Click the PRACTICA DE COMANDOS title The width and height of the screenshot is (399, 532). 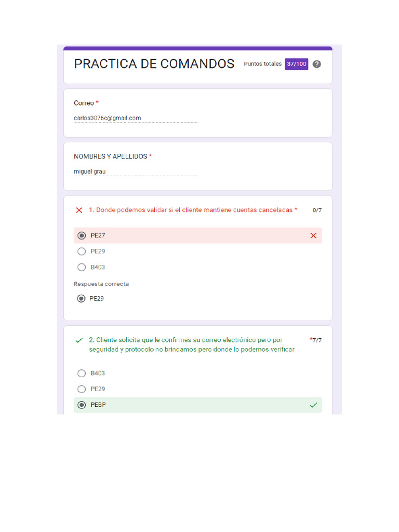(154, 64)
